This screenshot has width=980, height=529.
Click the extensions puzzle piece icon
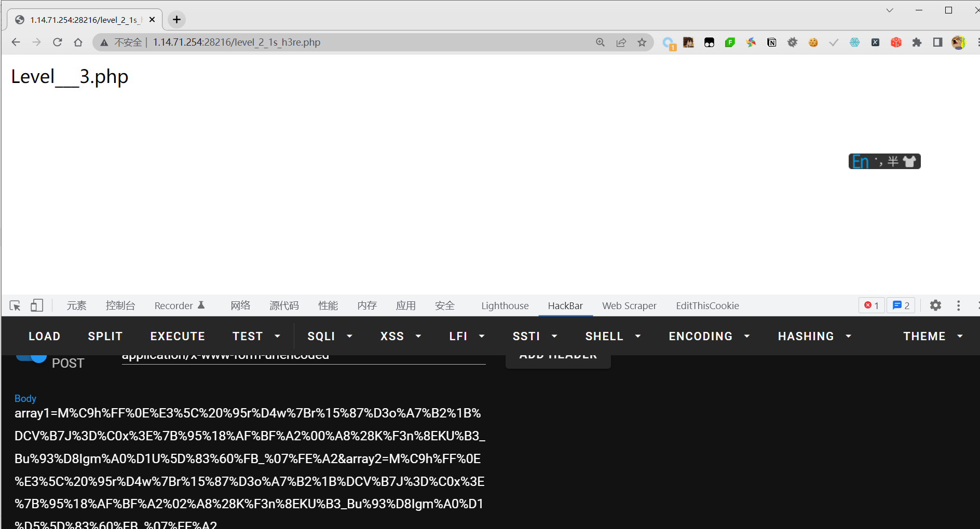917,43
